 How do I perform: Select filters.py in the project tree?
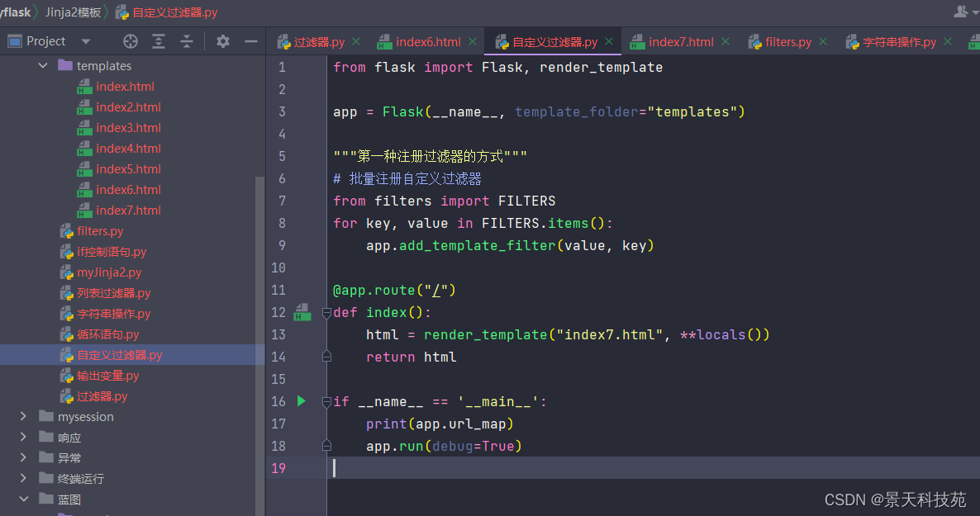100,231
